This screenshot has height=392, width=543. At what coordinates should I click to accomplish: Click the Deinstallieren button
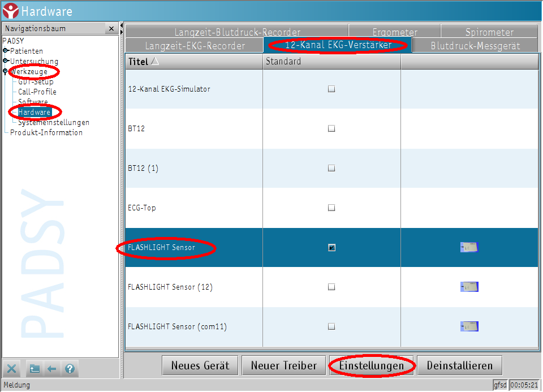[x=459, y=365]
